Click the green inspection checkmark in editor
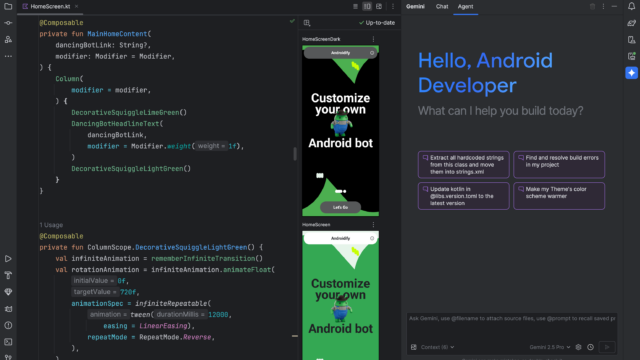The image size is (640, 360). [292, 21]
